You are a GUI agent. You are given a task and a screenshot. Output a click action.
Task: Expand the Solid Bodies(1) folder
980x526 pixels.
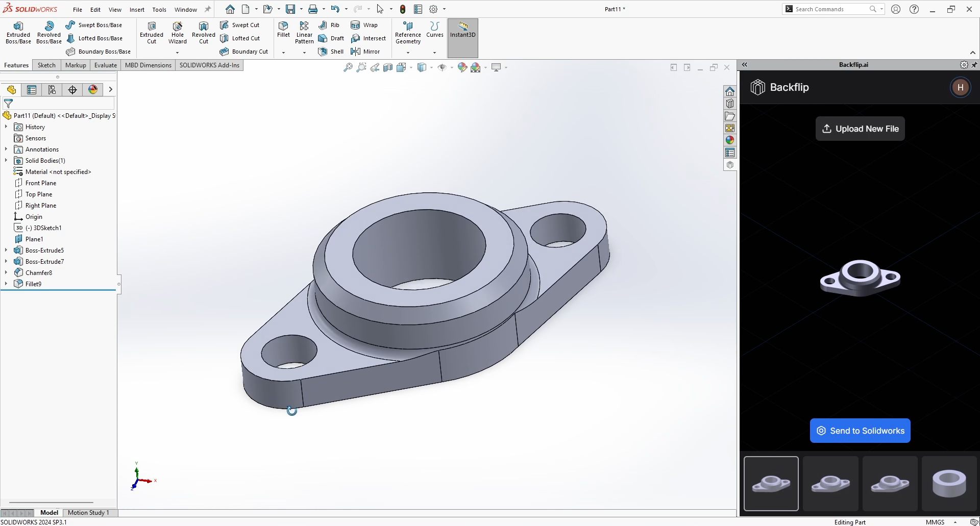click(x=6, y=161)
